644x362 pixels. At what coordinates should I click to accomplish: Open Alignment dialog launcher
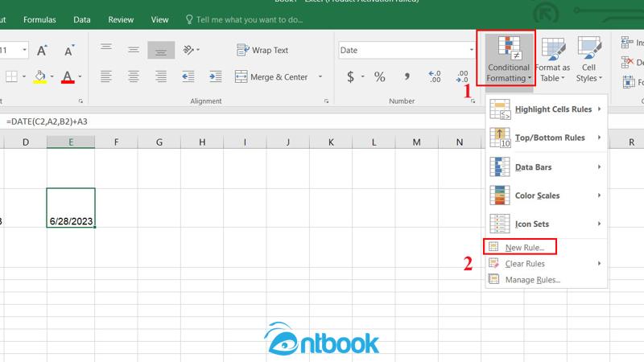[x=327, y=101]
